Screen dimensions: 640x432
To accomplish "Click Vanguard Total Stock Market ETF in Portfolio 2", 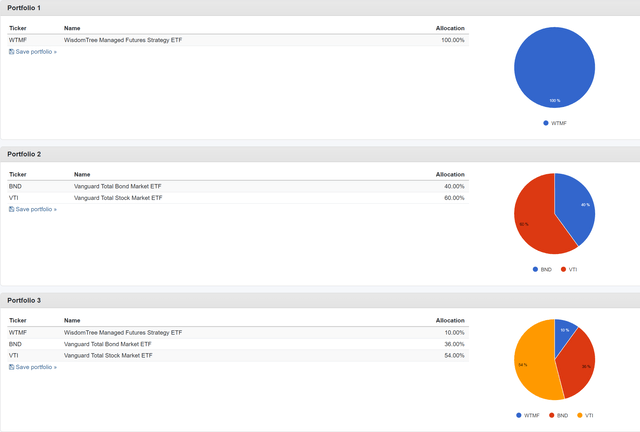I will point(118,198).
